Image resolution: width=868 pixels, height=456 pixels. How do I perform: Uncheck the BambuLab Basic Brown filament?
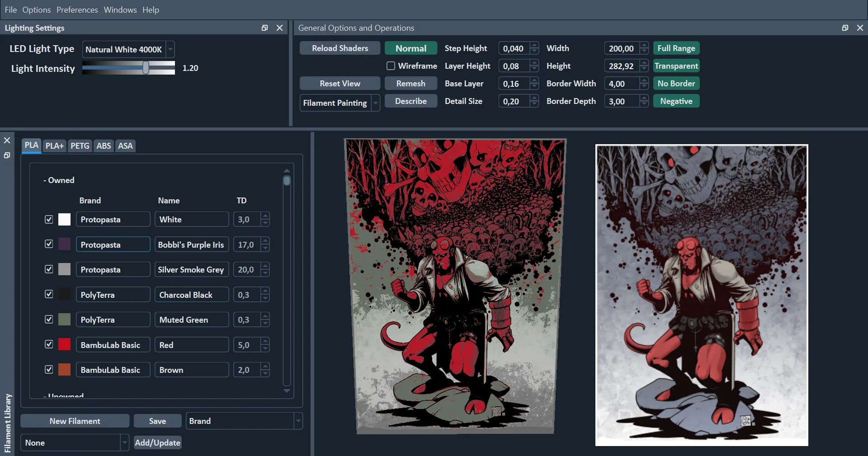pos(49,370)
